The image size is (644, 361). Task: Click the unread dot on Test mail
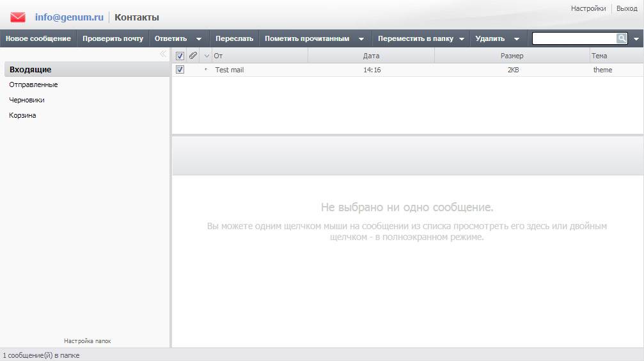(206, 70)
